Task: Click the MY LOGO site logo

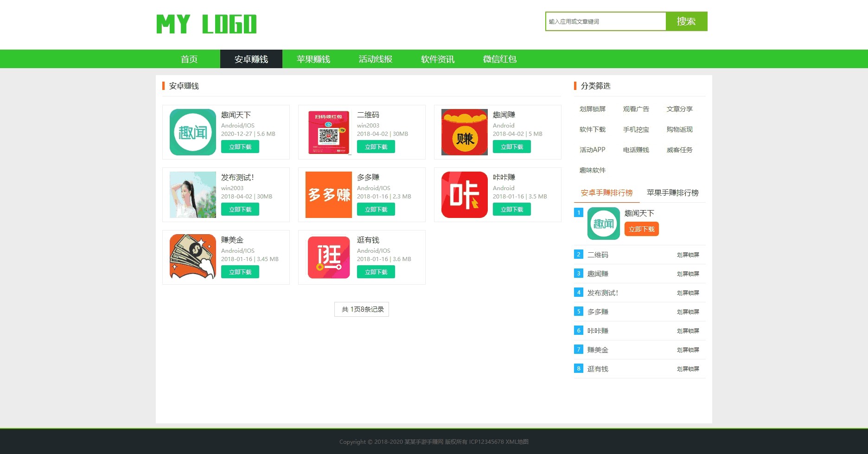Action: point(206,24)
